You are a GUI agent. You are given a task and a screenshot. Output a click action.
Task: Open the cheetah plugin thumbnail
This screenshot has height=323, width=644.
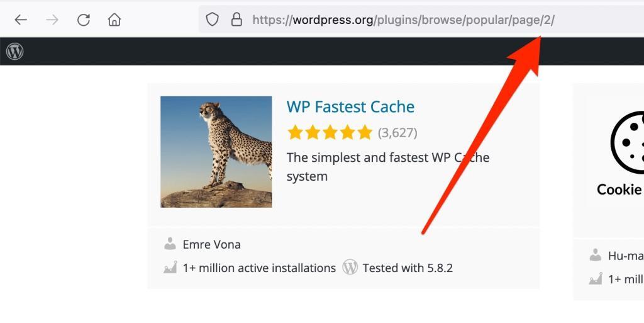216,152
